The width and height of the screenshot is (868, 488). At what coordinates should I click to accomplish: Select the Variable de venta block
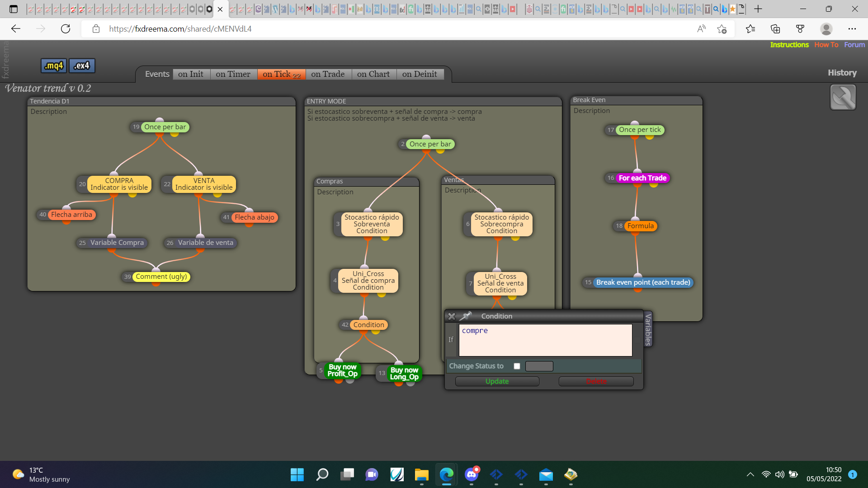coord(206,243)
